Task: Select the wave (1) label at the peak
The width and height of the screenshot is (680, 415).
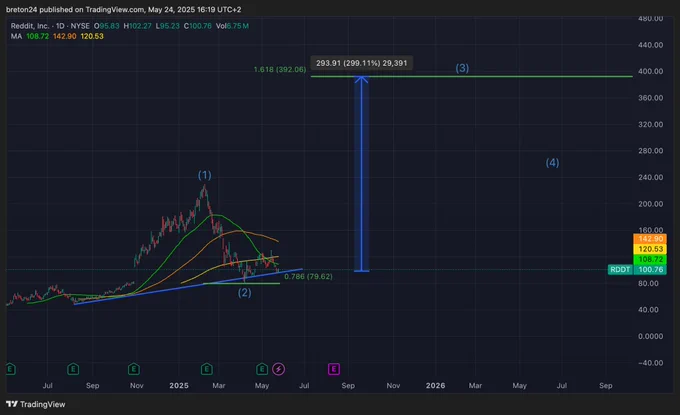Action: point(205,175)
